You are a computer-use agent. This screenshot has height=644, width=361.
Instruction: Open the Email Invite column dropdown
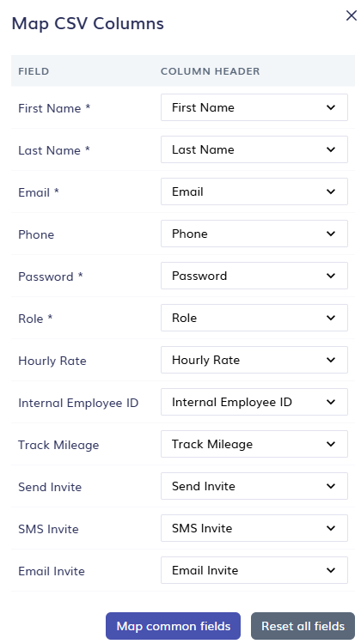(254, 570)
